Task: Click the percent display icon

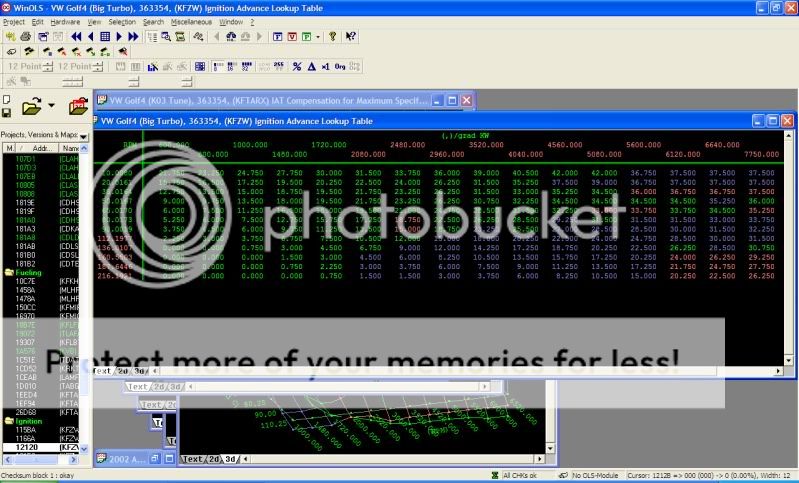Action: click(x=296, y=66)
